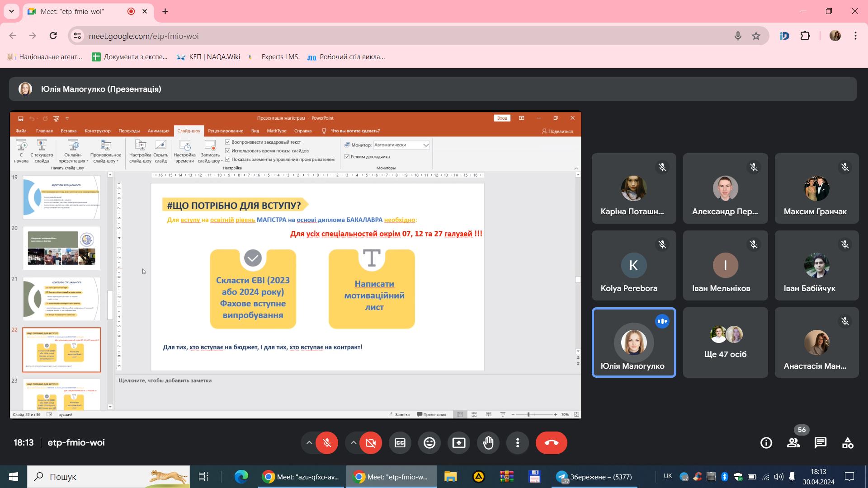Show the participants list with the 56 badge
Viewport: 868px width, 488px height.
pyautogui.click(x=793, y=443)
